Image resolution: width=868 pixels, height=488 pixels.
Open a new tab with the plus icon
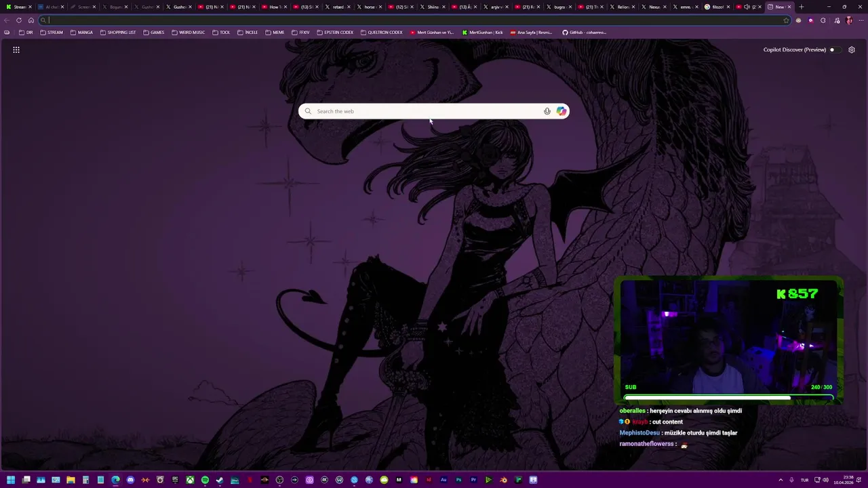tap(802, 7)
